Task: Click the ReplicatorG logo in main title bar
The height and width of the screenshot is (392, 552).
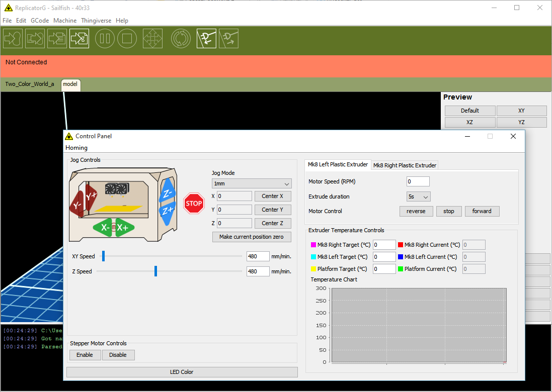Action: coord(9,8)
